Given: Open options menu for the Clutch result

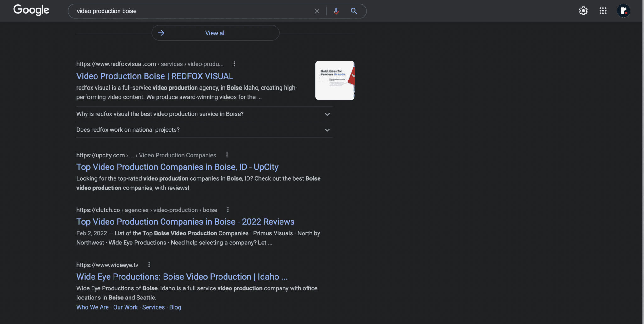Looking at the screenshot, I should click(x=228, y=210).
